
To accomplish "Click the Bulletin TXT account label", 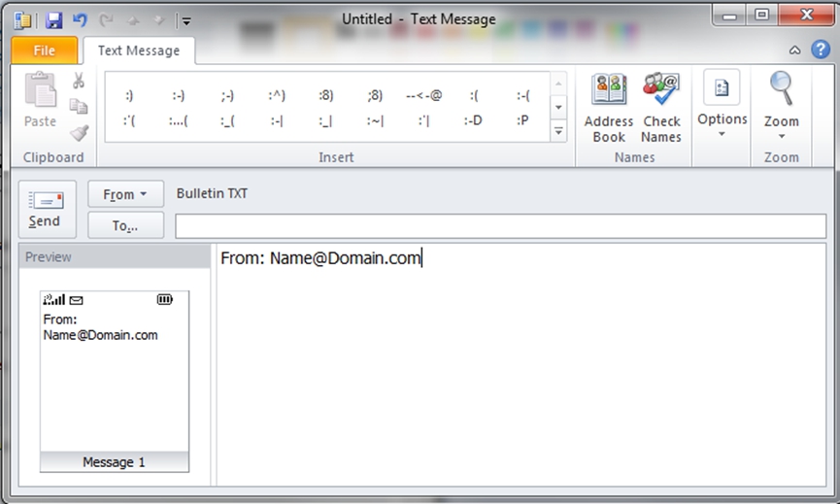I will tap(212, 193).
